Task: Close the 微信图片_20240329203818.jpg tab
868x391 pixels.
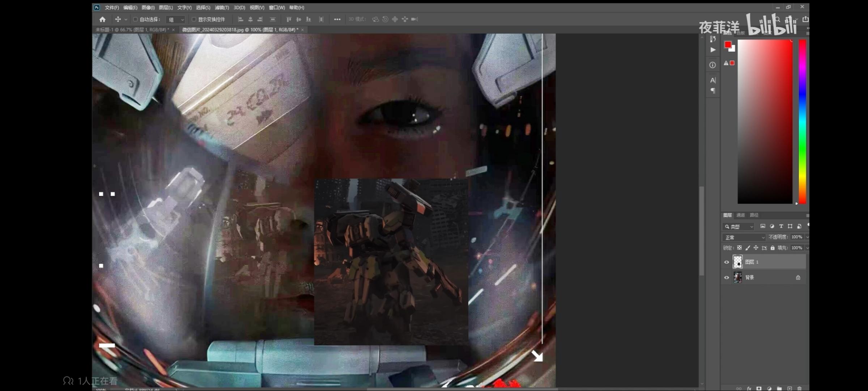Action: pos(302,30)
